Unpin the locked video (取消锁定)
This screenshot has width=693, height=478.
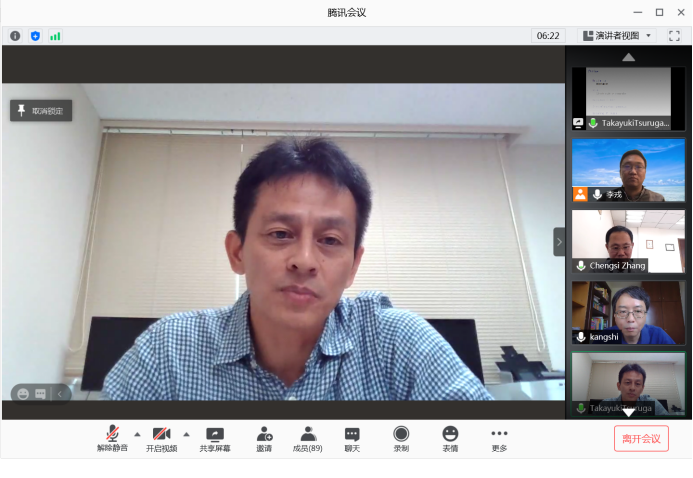click(x=41, y=111)
